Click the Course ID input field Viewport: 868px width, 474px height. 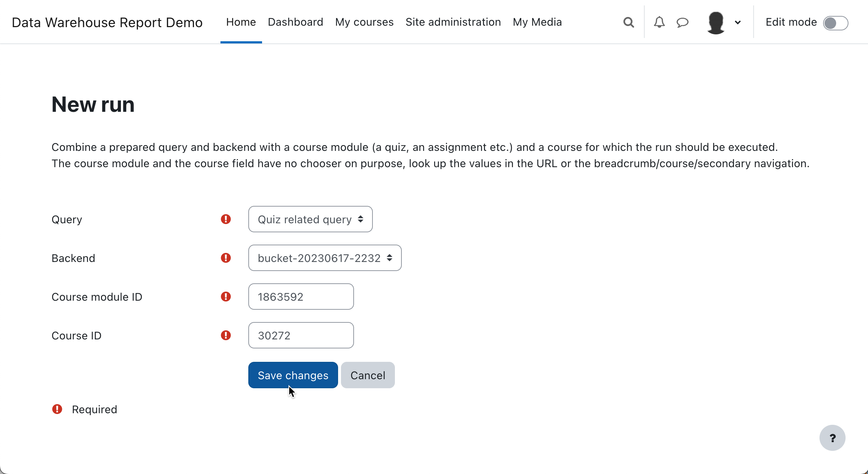point(301,335)
